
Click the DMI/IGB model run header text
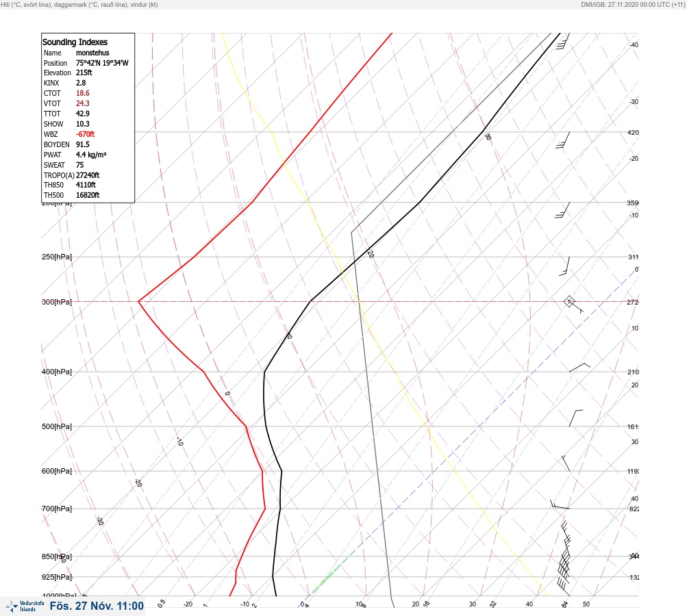[633, 4]
